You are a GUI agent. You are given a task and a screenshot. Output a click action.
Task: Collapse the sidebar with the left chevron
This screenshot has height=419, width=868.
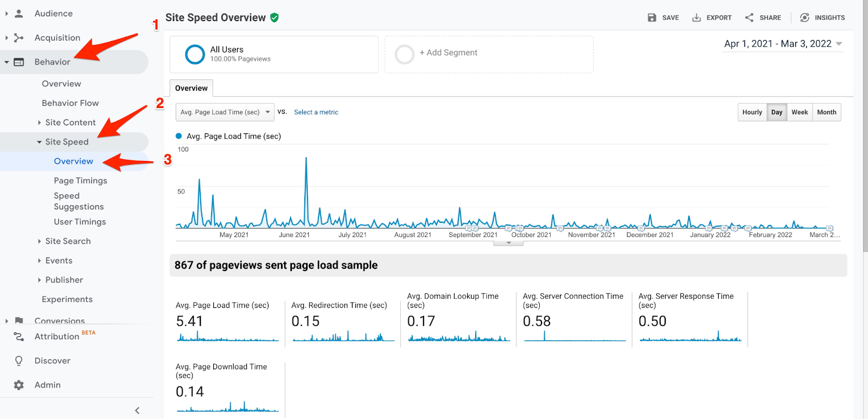click(137, 410)
